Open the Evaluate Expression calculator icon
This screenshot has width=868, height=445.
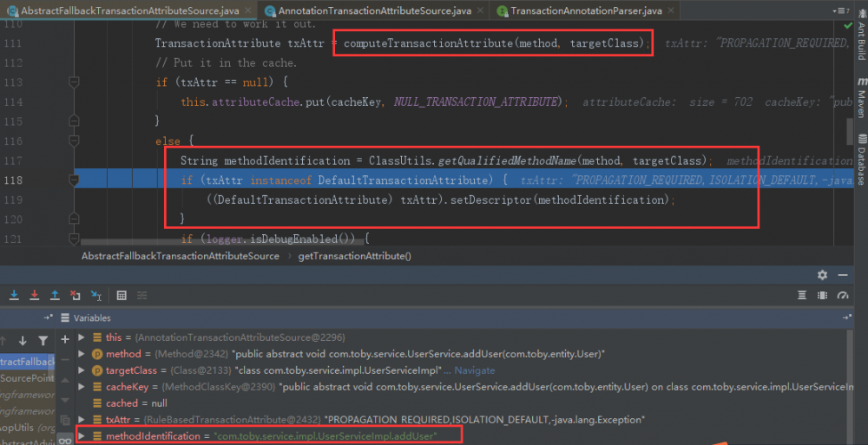pyautogui.click(x=122, y=296)
